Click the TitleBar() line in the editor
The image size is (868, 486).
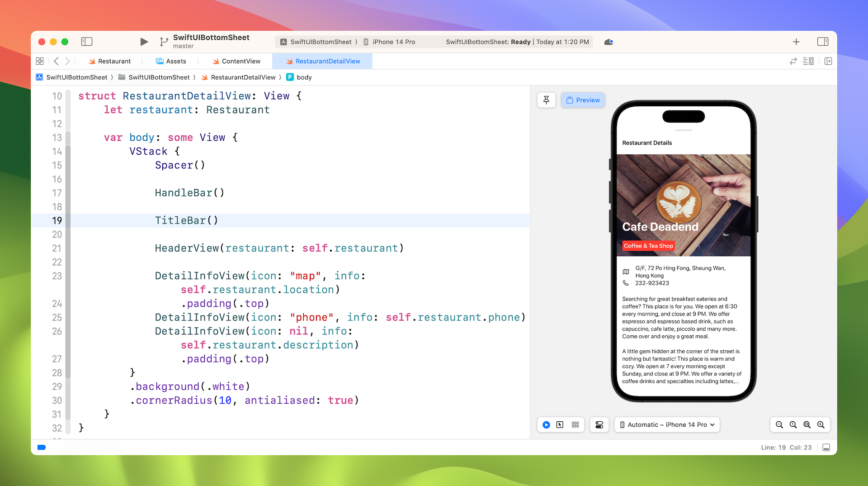point(186,220)
